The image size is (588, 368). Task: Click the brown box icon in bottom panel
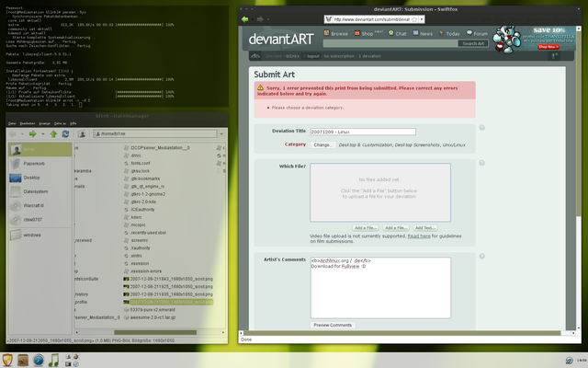(23, 360)
